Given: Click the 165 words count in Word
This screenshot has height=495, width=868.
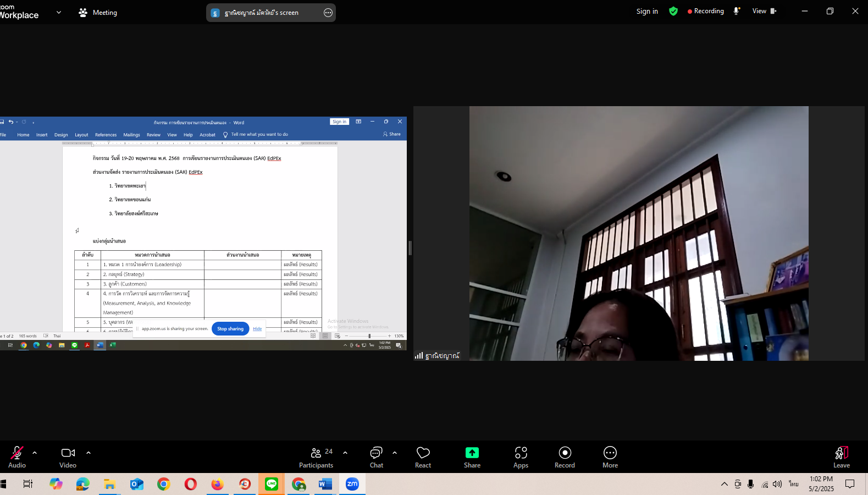Looking at the screenshot, I should tap(27, 336).
